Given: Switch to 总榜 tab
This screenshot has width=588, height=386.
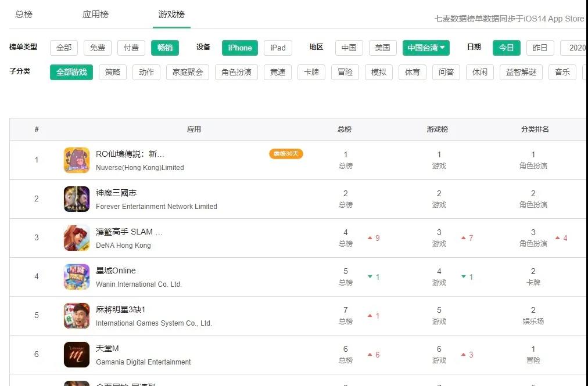Looking at the screenshot, I should pos(24,15).
